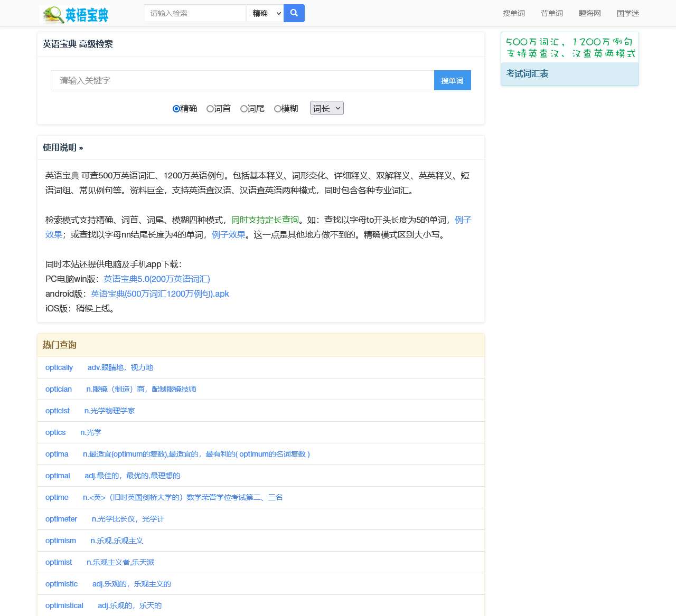
Task: Download the android 英语宝典 apk link
Action: click(x=160, y=293)
